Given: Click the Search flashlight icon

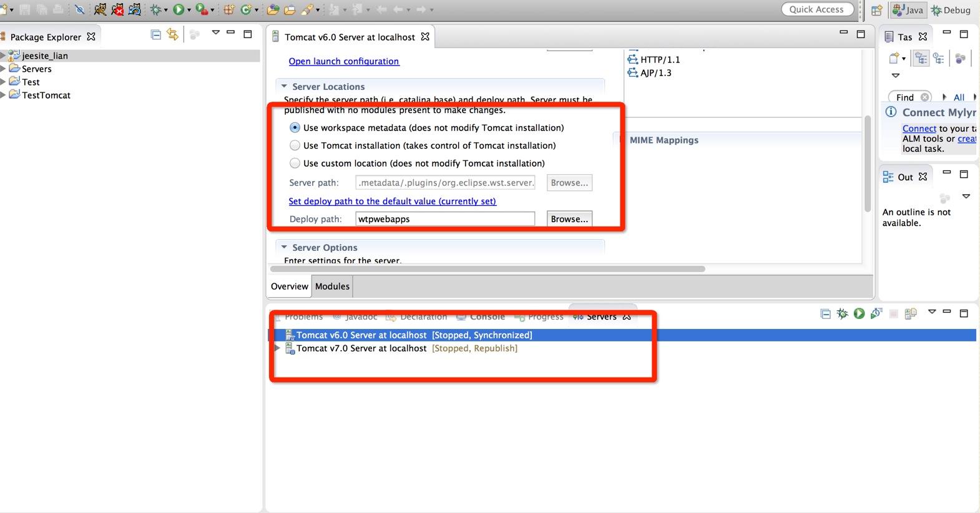Looking at the screenshot, I should pos(307,9).
